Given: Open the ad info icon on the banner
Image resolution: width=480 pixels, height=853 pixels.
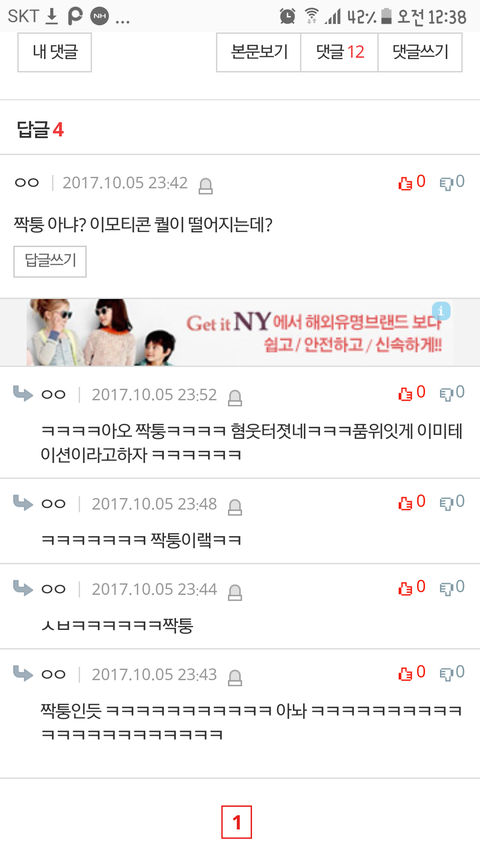Looking at the screenshot, I should coord(441,311).
